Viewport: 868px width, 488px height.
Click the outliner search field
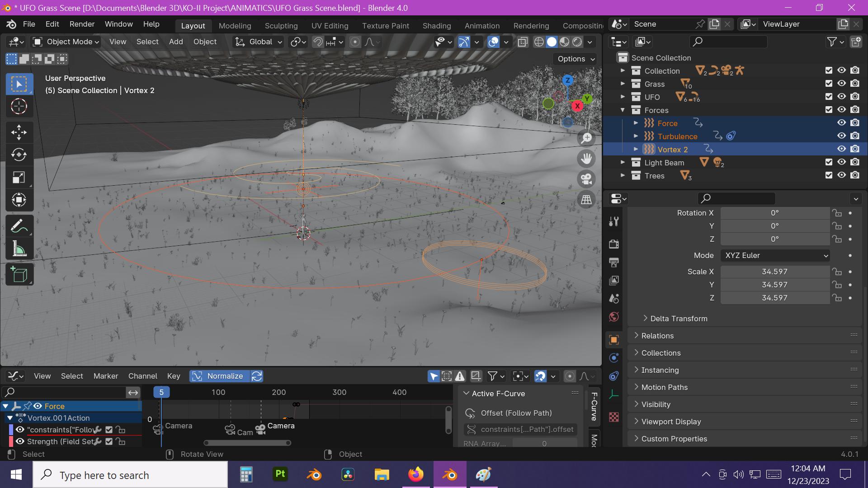[x=728, y=42]
